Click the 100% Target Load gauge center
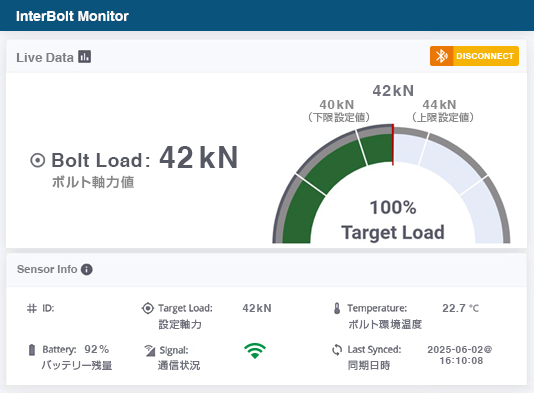This screenshot has height=393, width=534. (x=393, y=220)
